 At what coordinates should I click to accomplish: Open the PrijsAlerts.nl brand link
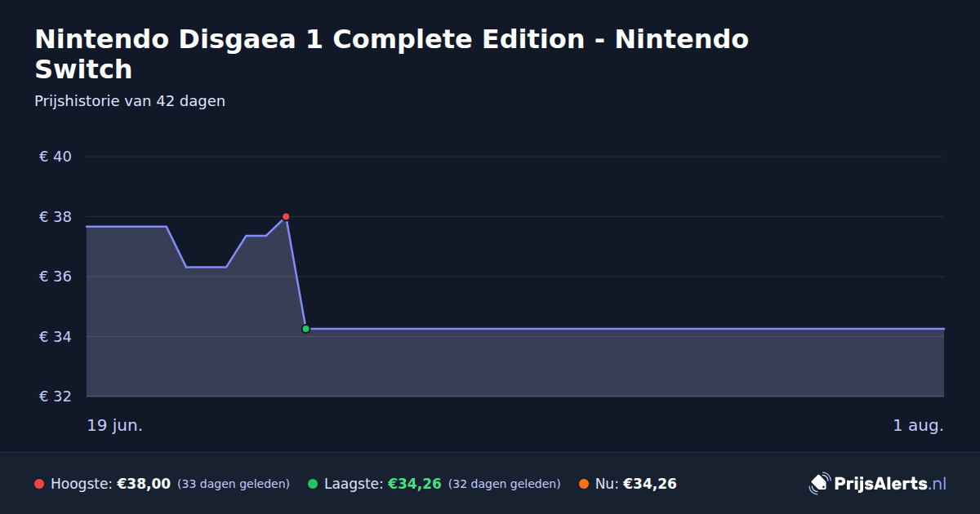pos(878,484)
